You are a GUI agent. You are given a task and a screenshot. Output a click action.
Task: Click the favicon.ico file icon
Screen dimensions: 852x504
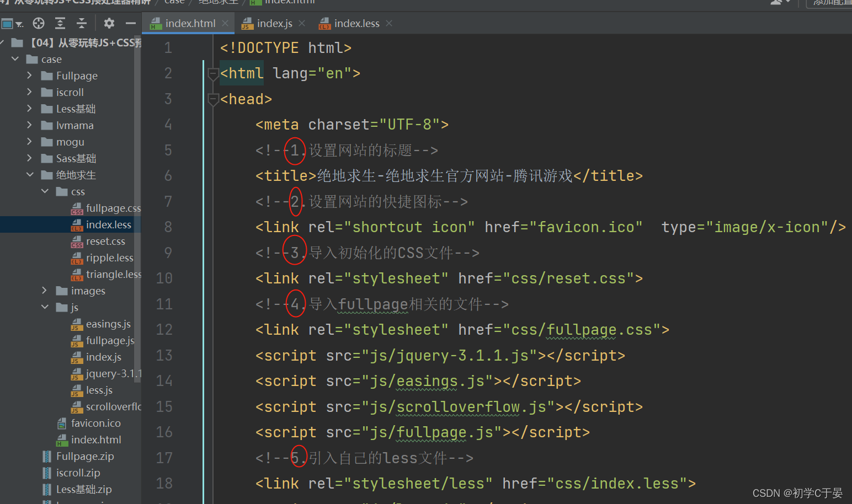click(x=62, y=423)
